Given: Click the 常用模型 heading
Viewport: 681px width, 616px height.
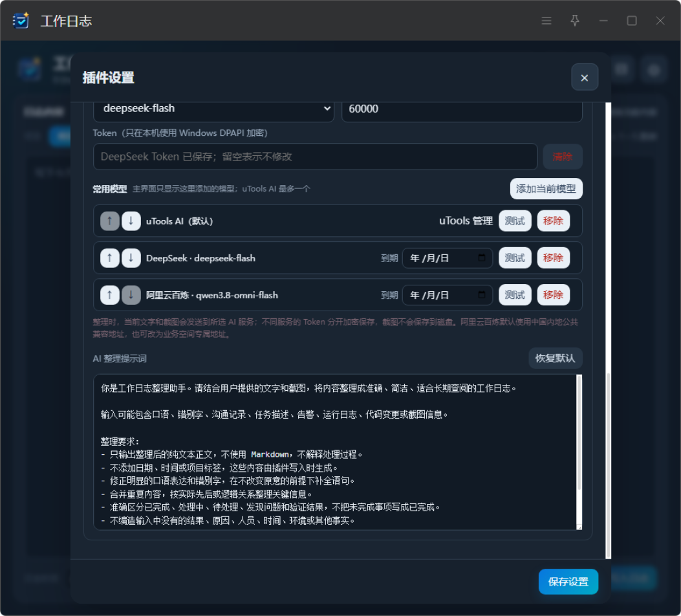Looking at the screenshot, I should coord(110,189).
